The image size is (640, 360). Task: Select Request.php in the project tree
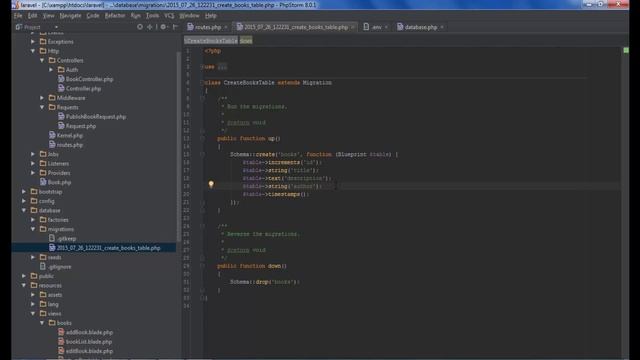tap(81, 126)
